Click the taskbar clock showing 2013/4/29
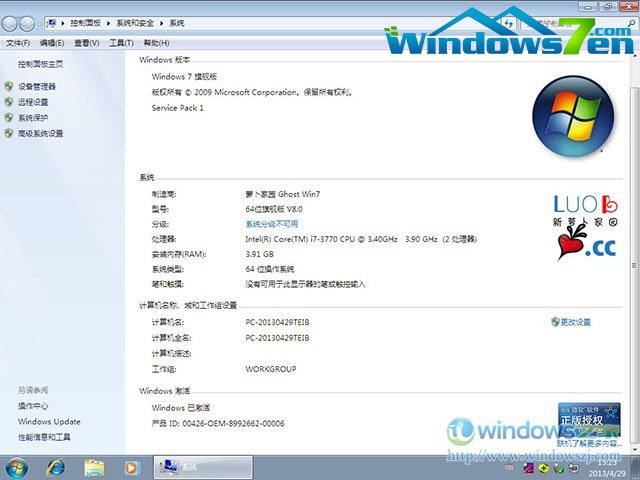Screen dimensions: 640x480 coord(606,467)
